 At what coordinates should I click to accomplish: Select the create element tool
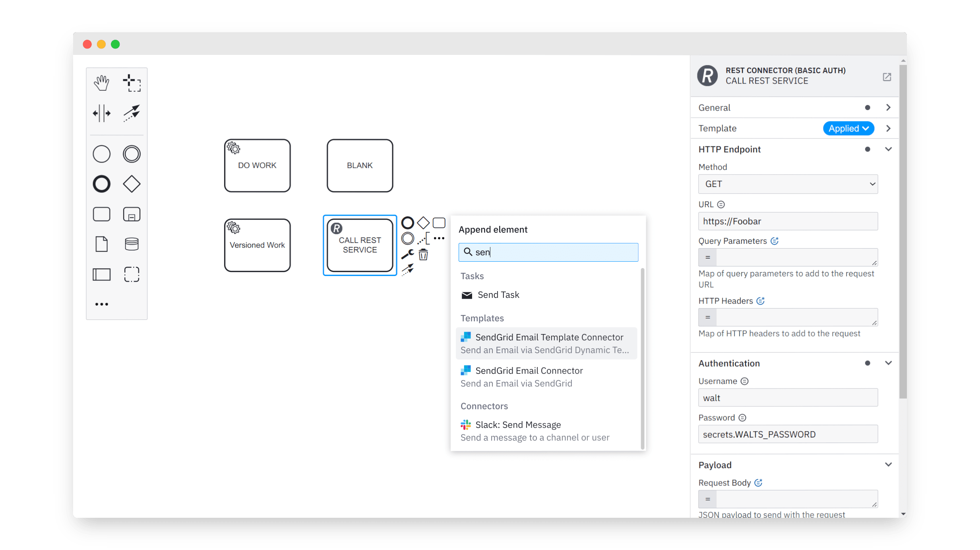tap(132, 82)
